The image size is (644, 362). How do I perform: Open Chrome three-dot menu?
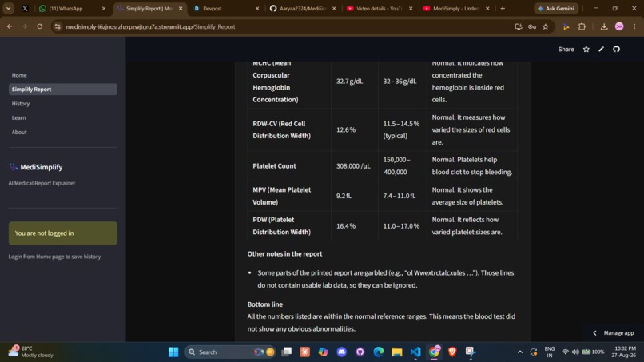click(634, 26)
